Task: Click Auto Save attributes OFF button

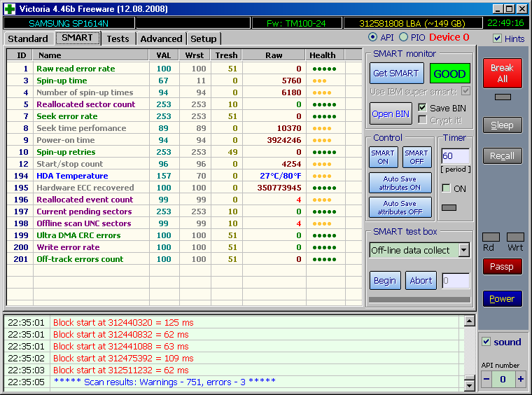Action: click(400, 207)
